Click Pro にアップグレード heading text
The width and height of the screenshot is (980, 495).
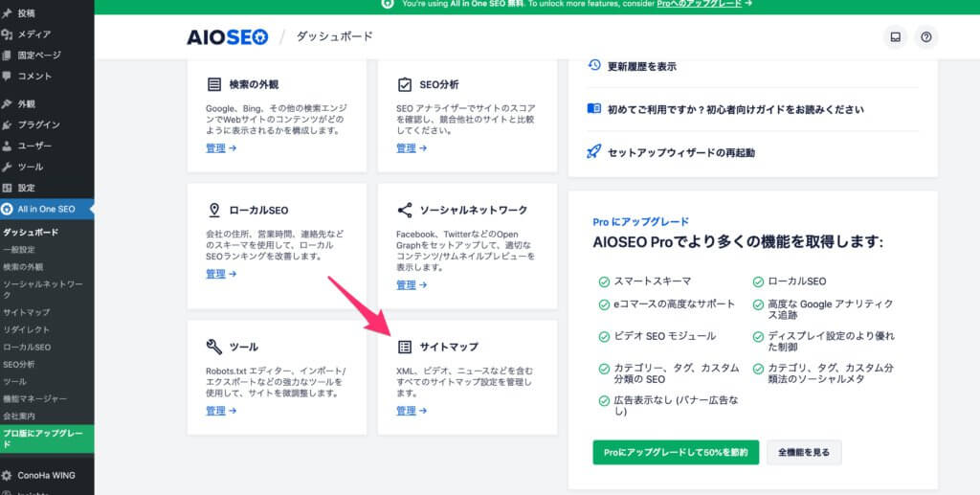tap(640, 222)
